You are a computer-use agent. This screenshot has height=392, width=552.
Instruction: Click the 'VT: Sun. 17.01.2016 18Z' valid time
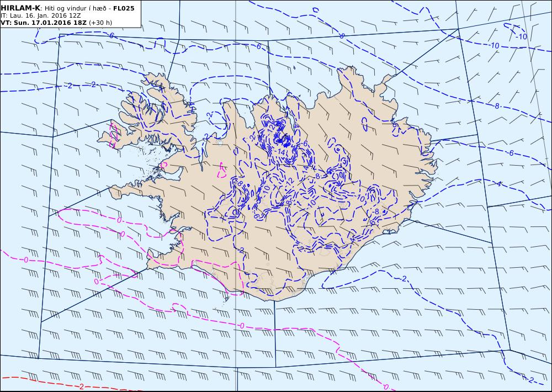[44, 23]
